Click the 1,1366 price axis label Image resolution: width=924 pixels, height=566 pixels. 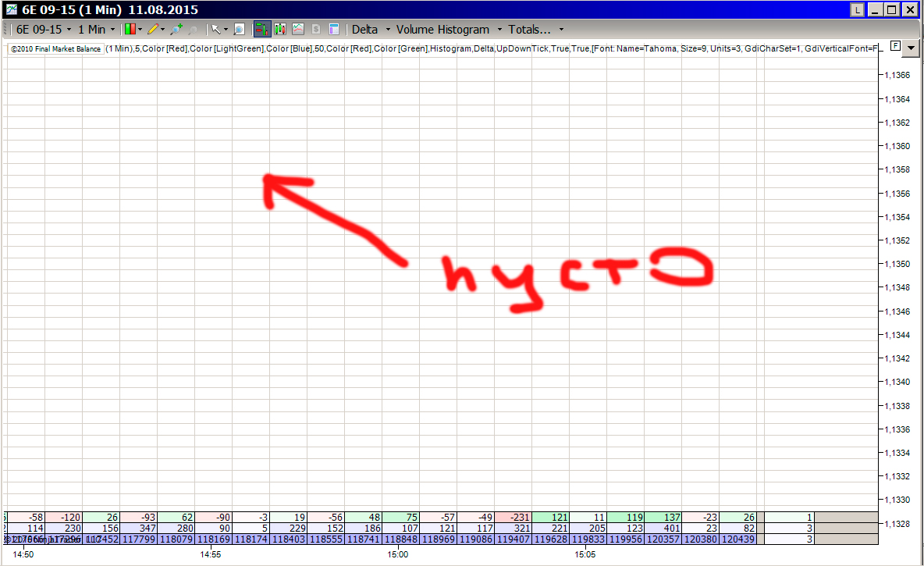pos(897,75)
